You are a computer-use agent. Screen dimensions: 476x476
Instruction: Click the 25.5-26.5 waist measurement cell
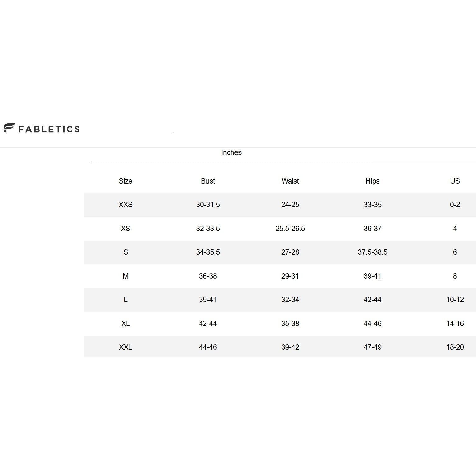(290, 229)
